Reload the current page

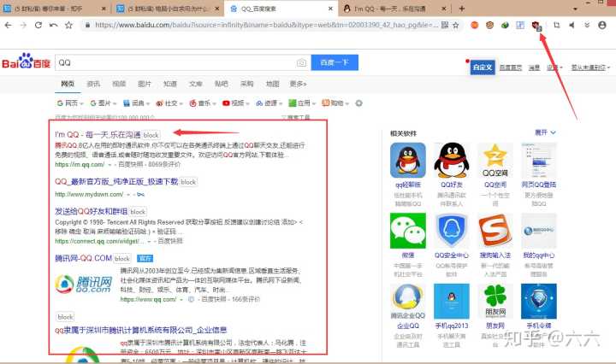(38, 25)
